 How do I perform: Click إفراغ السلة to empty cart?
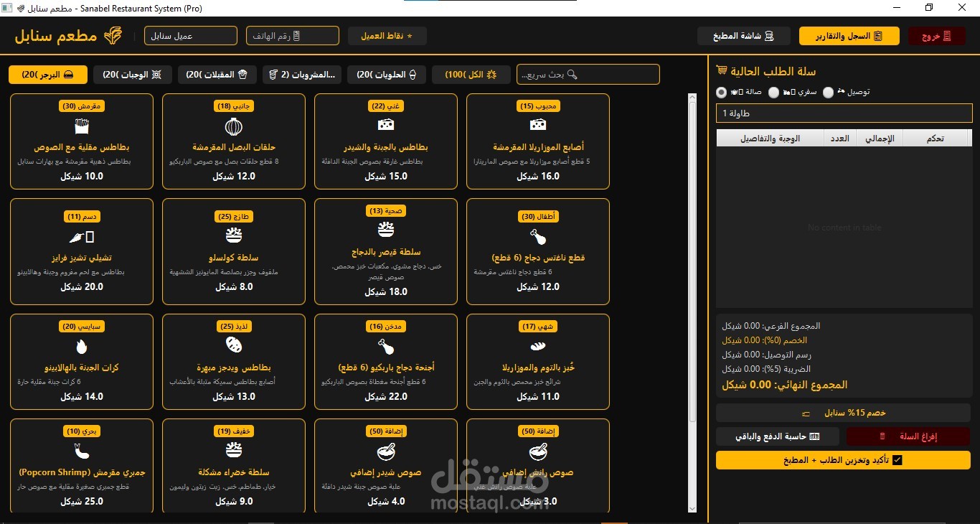click(909, 436)
